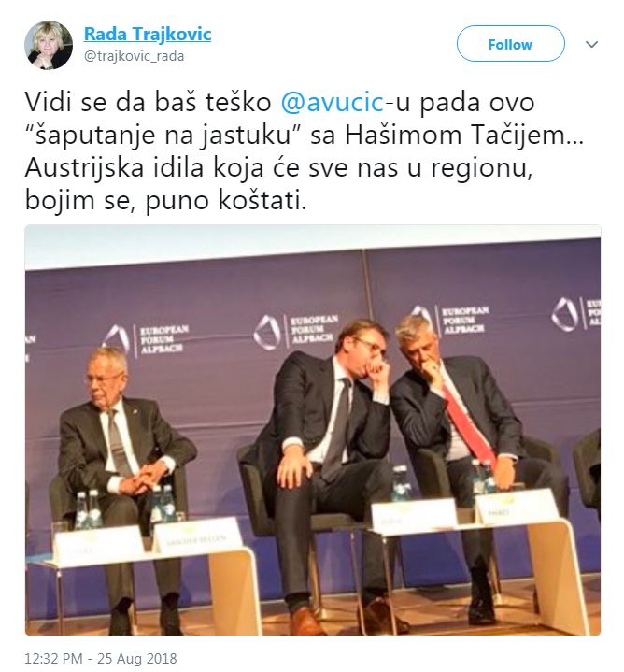Click the left European Forum Alpbach logo in photo
This screenshot has width=624, height=672.
pyautogui.click(x=146, y=339)
